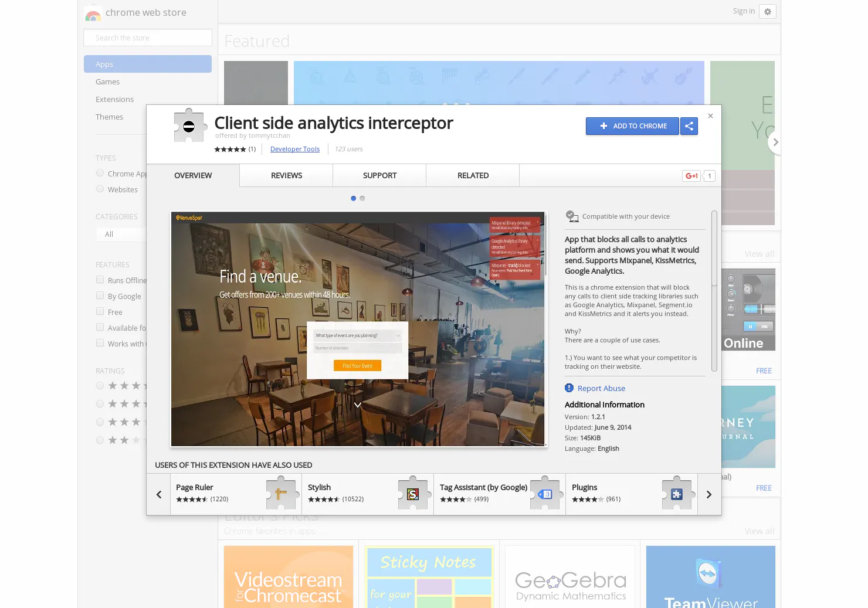Viewport: 868px width, 608px height.
Task: Click the five-star rating of the extension
Action: pyautogui.click(x=230, y=150)
